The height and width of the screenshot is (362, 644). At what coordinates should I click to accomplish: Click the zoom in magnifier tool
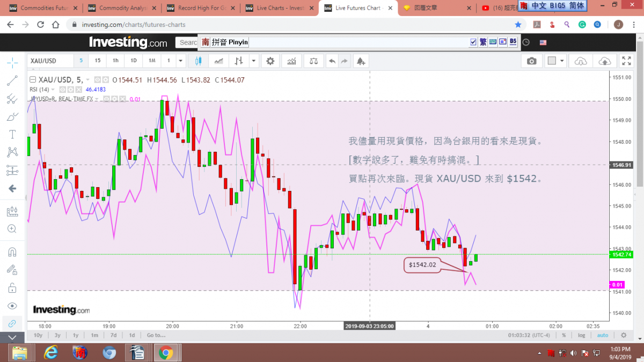coord(12,229)
